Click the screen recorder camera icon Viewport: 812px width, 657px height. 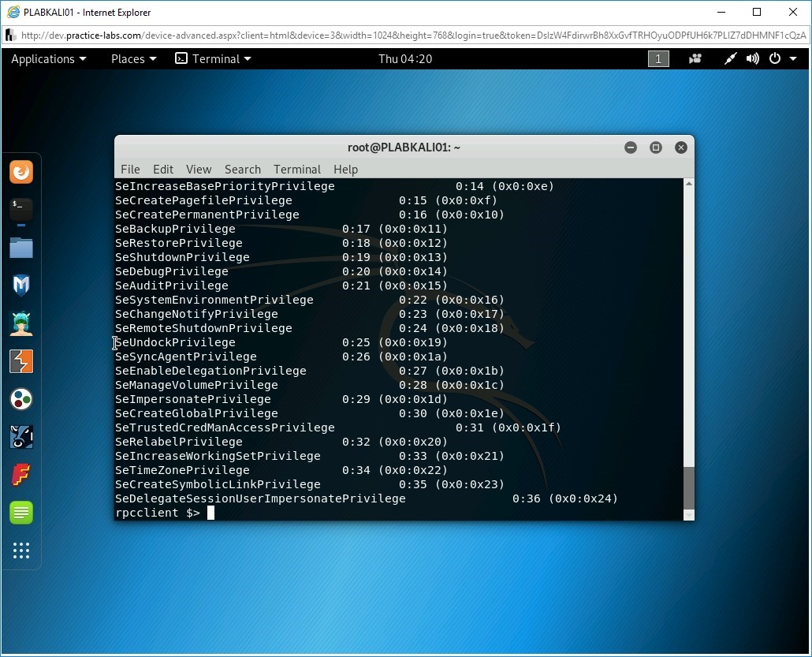(695, 59)
